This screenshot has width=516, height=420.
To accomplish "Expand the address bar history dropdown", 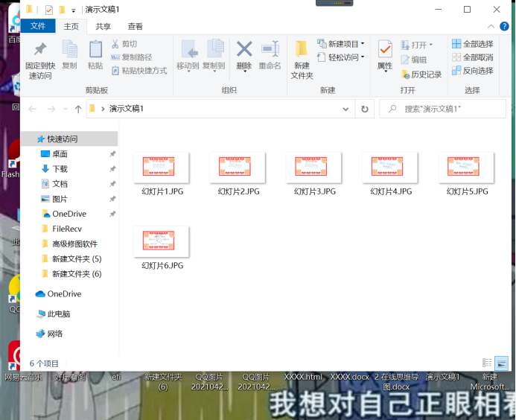I will (x=345, y=109).
